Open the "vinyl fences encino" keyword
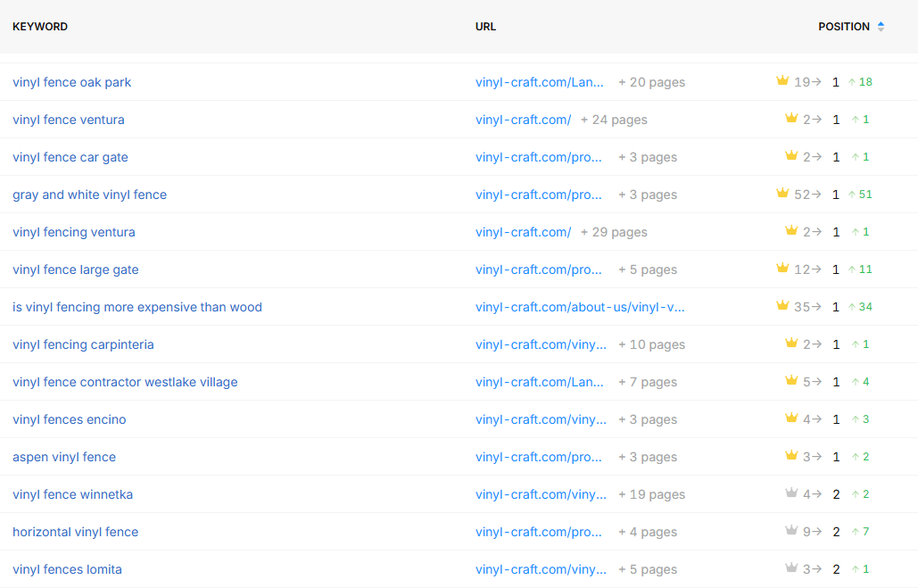This screenshot has width=918, height=588. pos(69,420)
